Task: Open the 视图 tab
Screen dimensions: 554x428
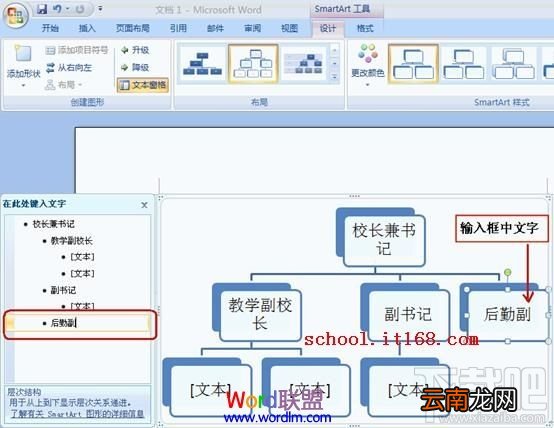Action: 289,28
